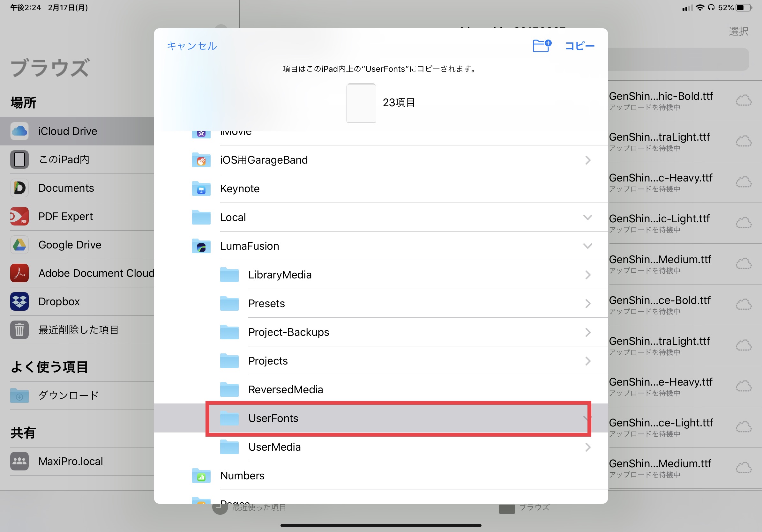762x532 pixels.
Task: Open the Documents app location icon
Action: 19,188
